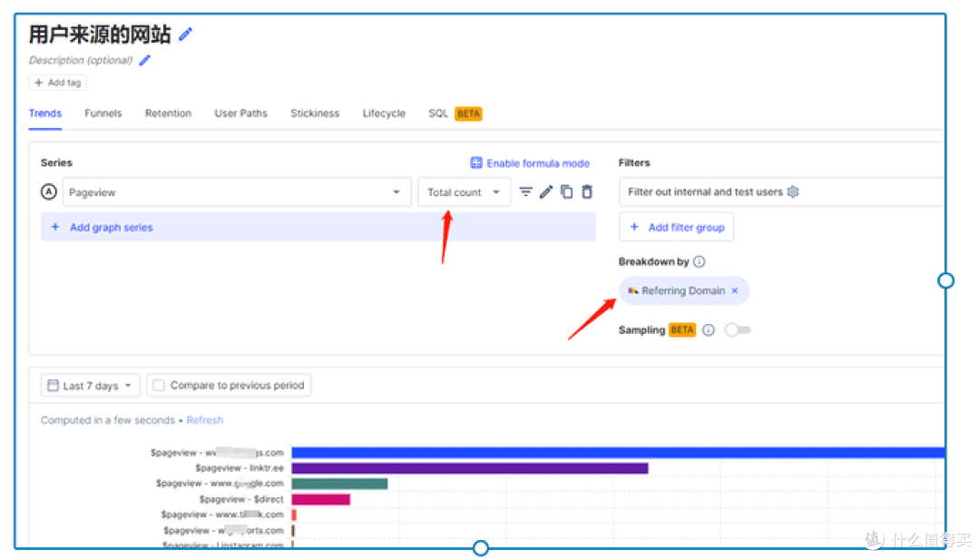Open the Lifecycle tab
Viewport: 980px width, 560px height.
click(384, 113)
